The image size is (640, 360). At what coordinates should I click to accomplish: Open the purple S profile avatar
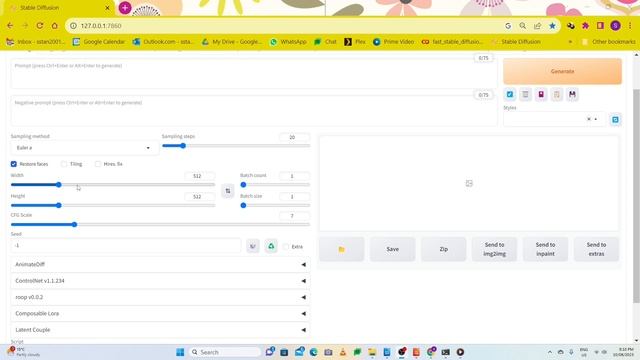click(615, 26)
